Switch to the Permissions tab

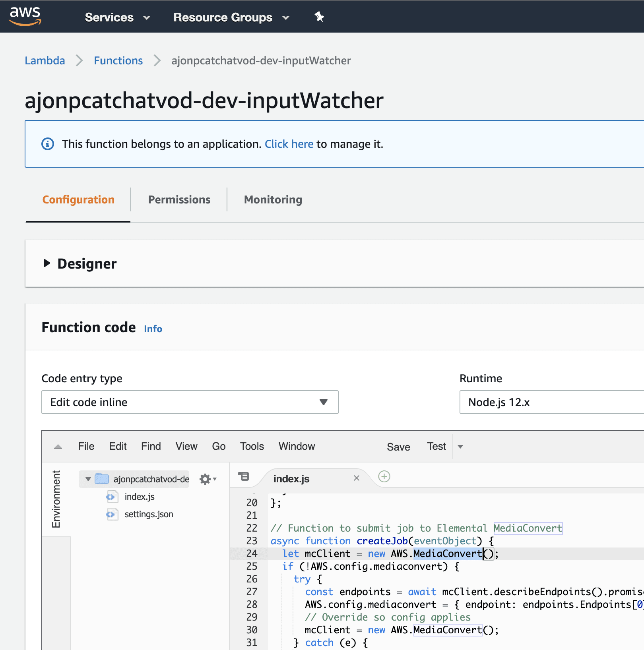[179, 199]
